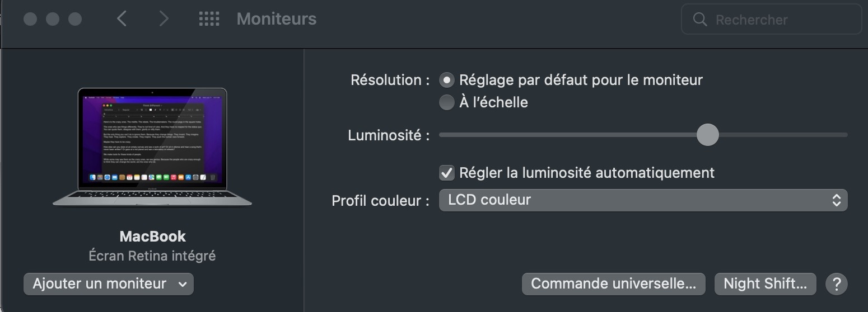Open the "Night Shift…" settings
This screenshot has width=868, height=312.
[765, 284]
